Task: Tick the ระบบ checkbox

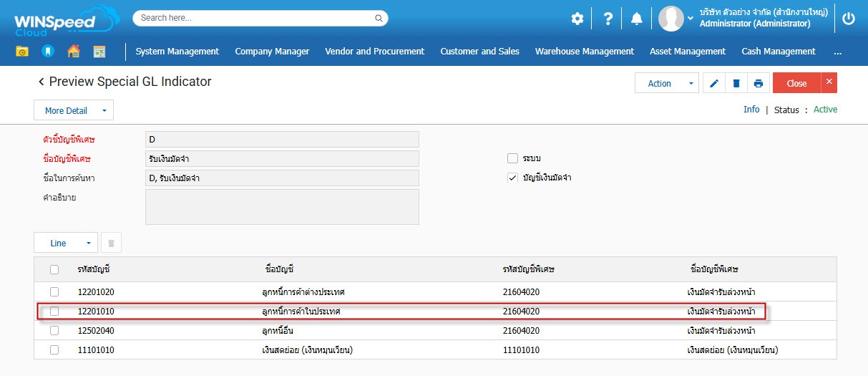Action: pos(512,158)
